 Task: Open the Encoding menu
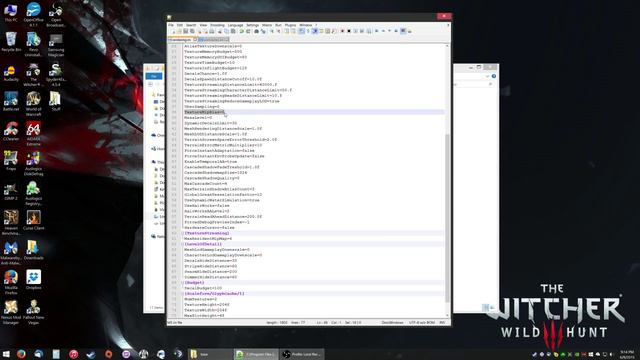pos(217,25)
